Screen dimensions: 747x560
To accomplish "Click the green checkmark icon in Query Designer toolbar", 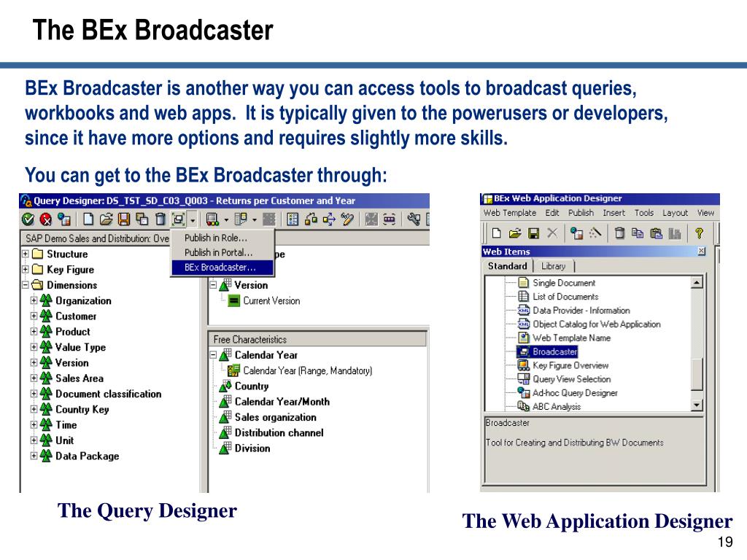I will point(28,219).
